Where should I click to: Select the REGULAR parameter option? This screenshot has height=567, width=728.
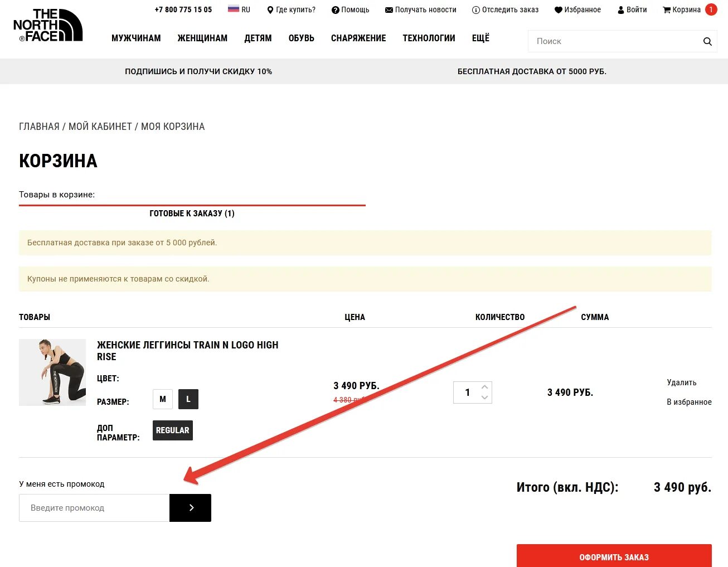click(173, 430)
